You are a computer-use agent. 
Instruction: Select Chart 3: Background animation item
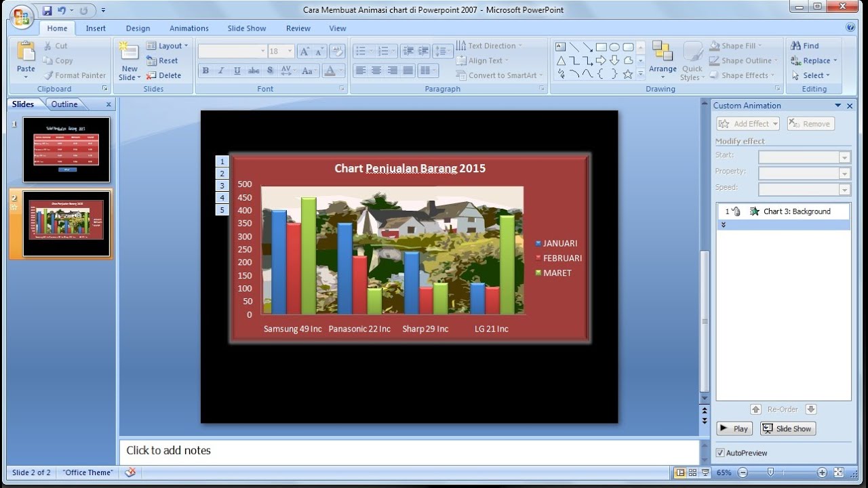pyautogui.click(x=783, y=211)
